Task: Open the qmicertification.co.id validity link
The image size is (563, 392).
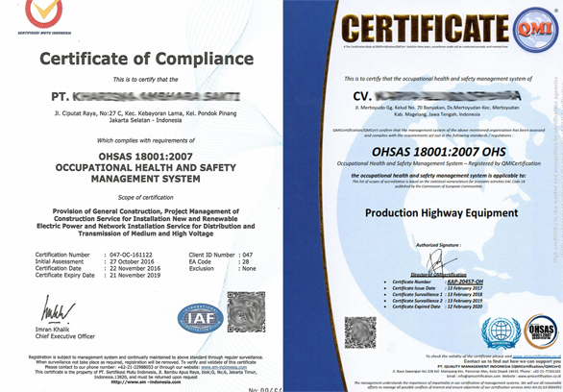Action: 537,356
